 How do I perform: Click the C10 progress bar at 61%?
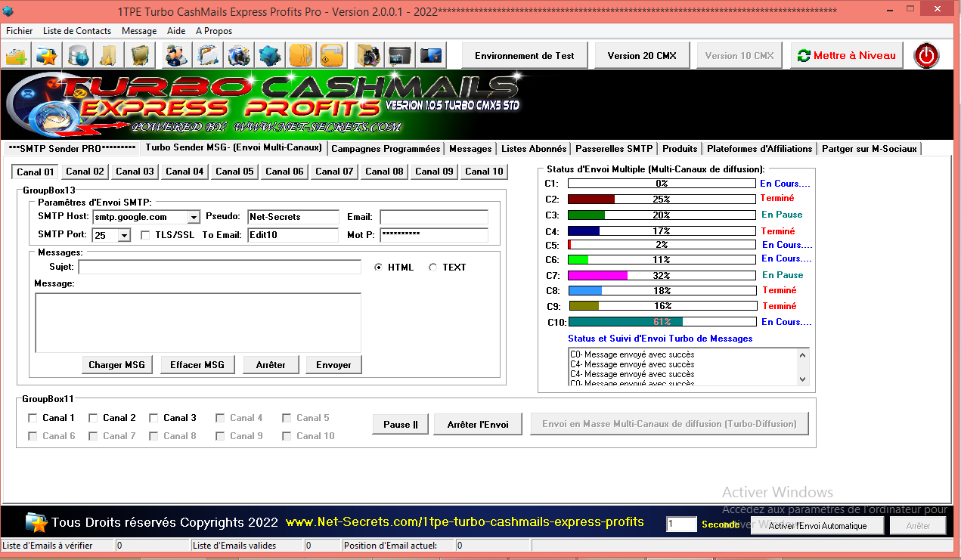(662, 322)
